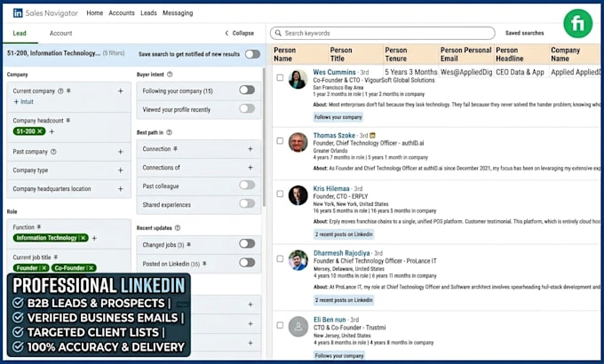Viewport: 604px width, 364px height.
Task: Open Buyer intent help icon
Action: point(170,75)
